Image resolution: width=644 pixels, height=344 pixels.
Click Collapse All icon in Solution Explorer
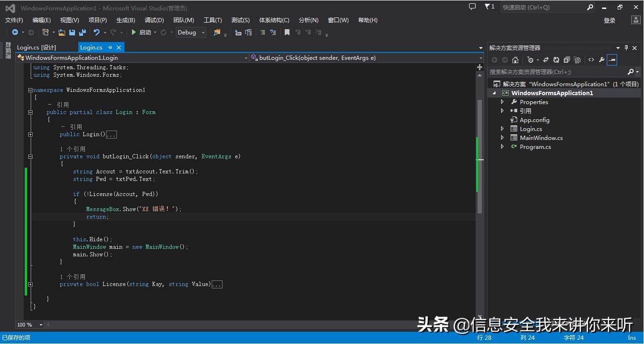click(x=567, y=60)
